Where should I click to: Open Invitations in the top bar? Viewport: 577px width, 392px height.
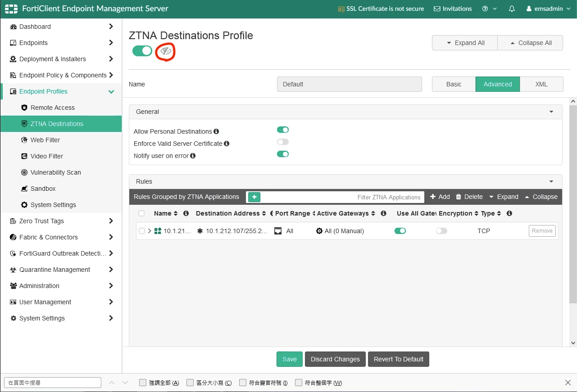(453, 9)
